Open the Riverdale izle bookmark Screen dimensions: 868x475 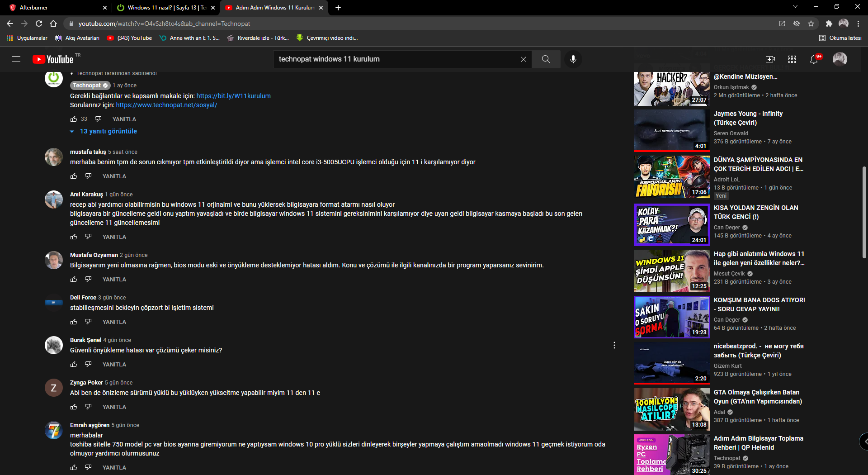click(258, 38)
